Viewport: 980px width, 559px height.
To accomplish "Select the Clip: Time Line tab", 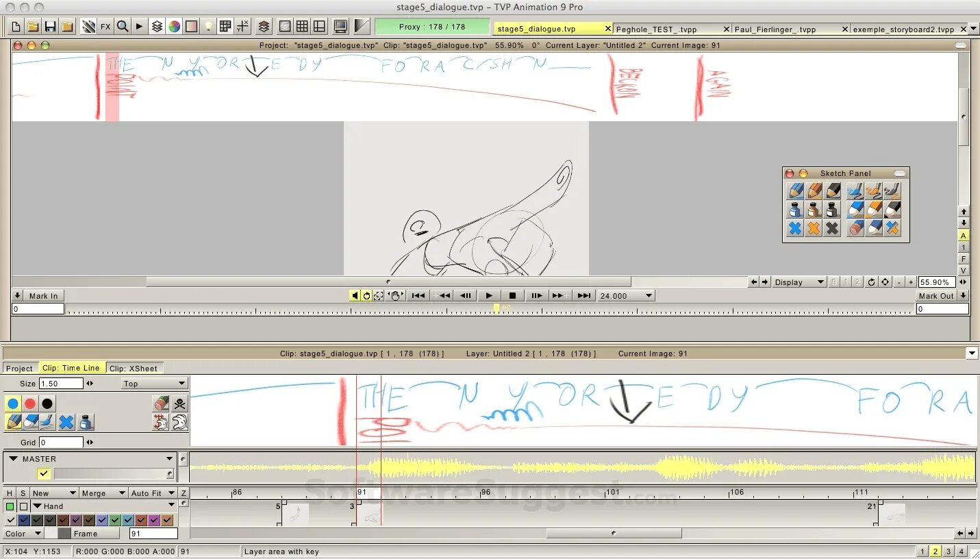I will (71, 368).
